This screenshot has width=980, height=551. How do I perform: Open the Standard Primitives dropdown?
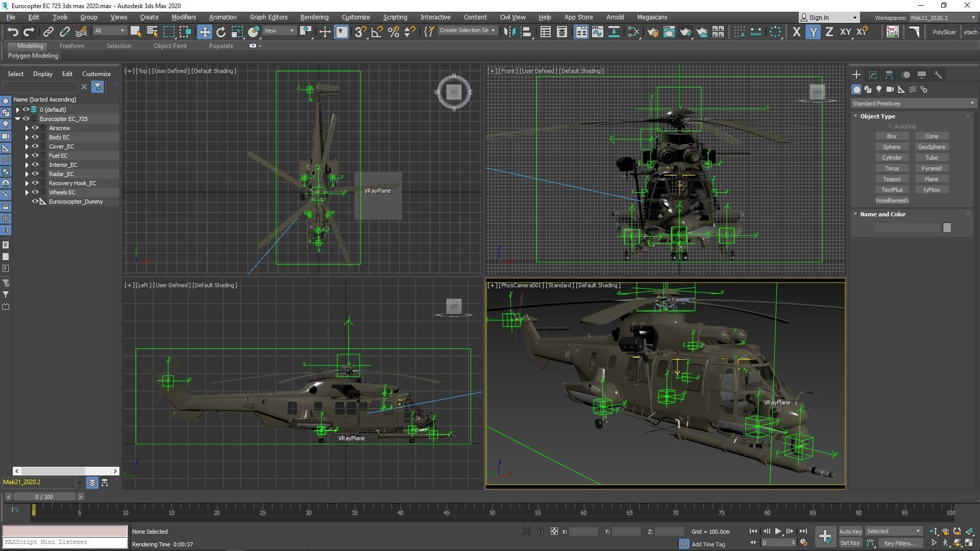point(913,104)
